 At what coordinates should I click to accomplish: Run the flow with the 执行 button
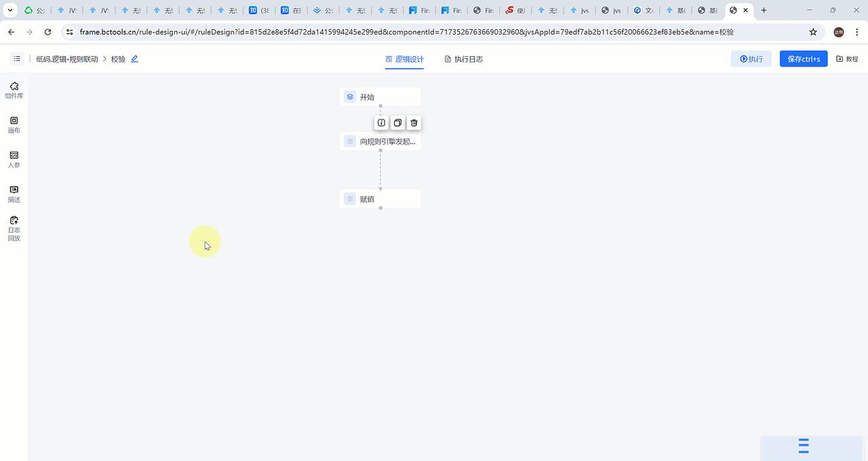coord(751,59)
